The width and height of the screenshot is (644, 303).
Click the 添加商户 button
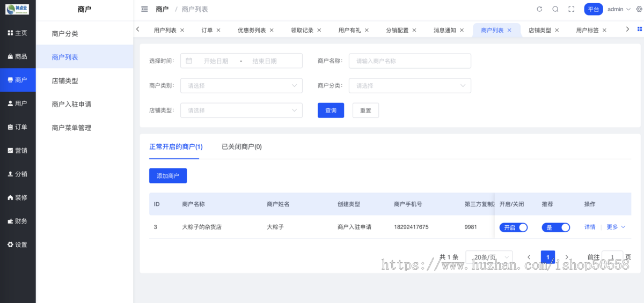pos(168,176)
